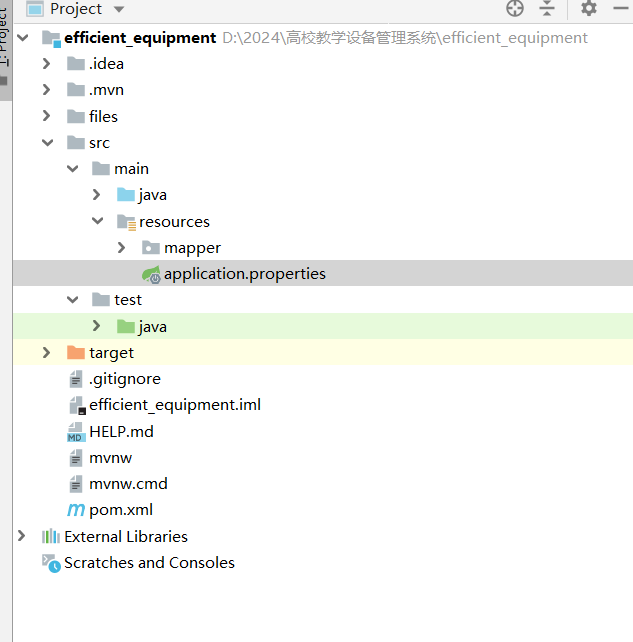Click the collapse all icon in toolbar
The image size is (633, 642).
tap(547, 9)
